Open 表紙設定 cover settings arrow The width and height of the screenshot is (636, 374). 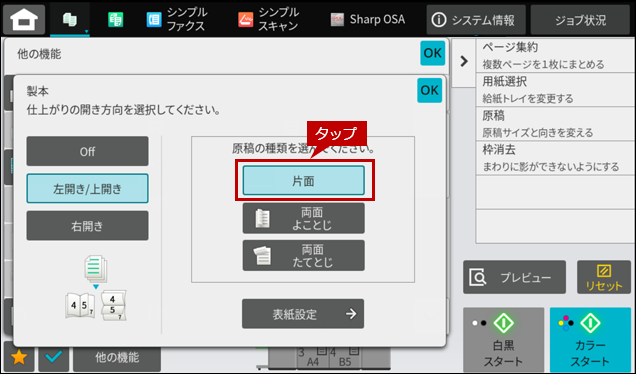pos(303,314)
